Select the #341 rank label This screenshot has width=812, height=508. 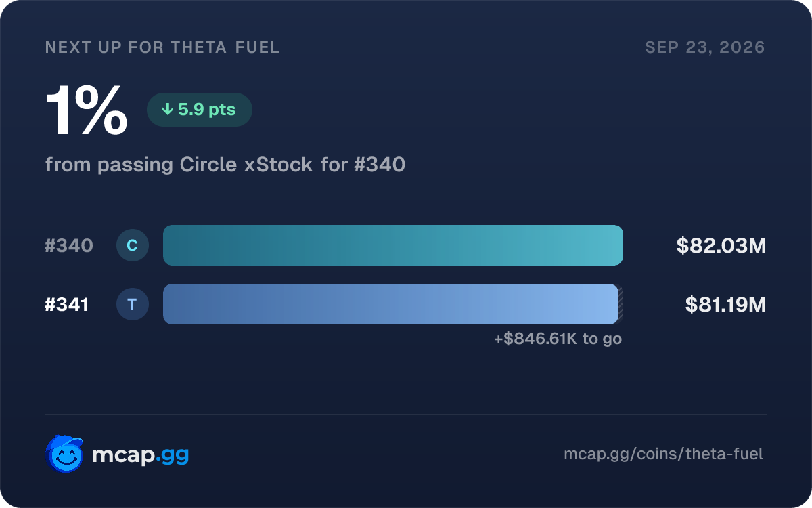67,305
